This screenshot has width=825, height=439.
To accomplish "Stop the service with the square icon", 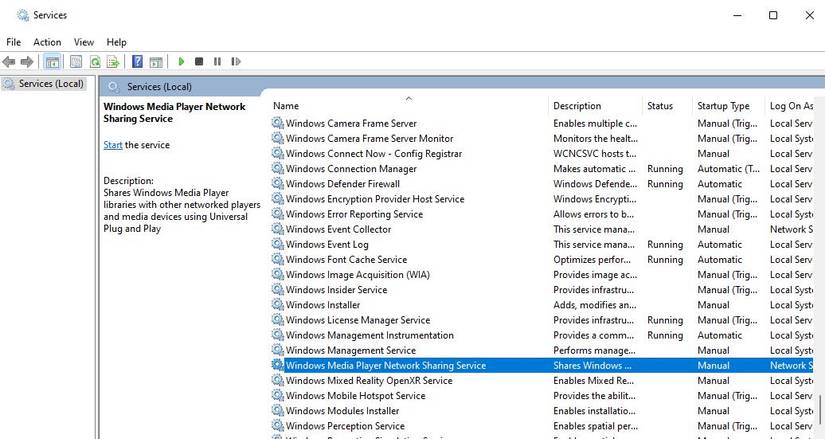I will click(199, 62).
